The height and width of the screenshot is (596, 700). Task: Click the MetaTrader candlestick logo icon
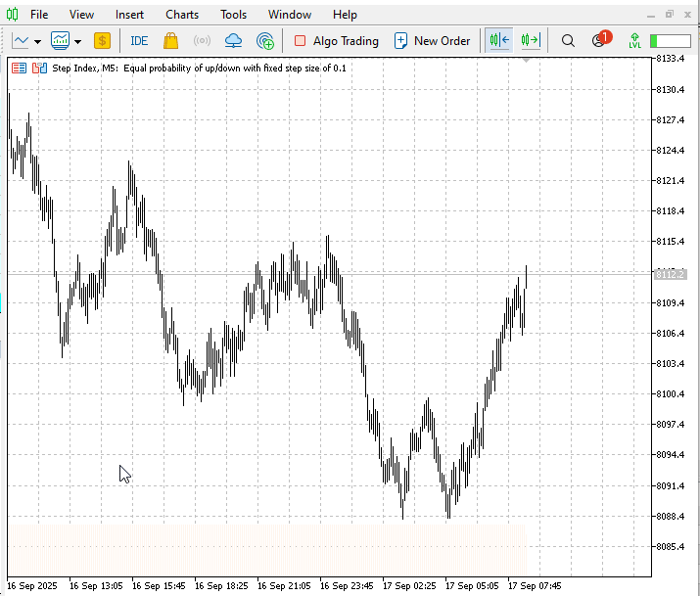click(13, 15)
